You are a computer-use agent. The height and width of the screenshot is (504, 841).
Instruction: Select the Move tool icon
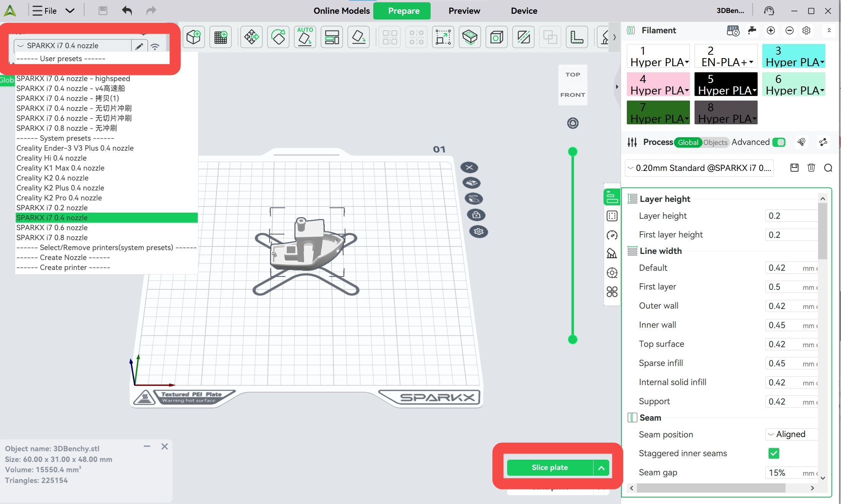(251, 37)
